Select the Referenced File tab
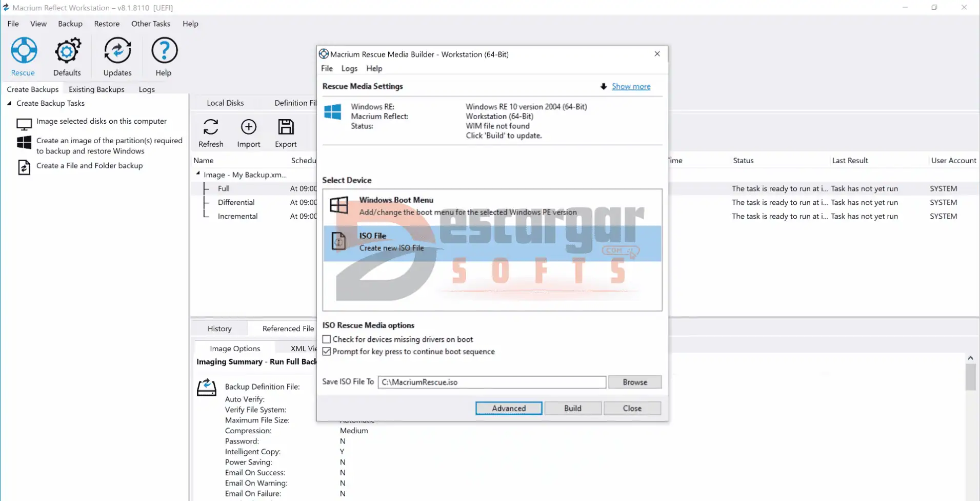This screenshot has width=980, height=501. point(288,329)
